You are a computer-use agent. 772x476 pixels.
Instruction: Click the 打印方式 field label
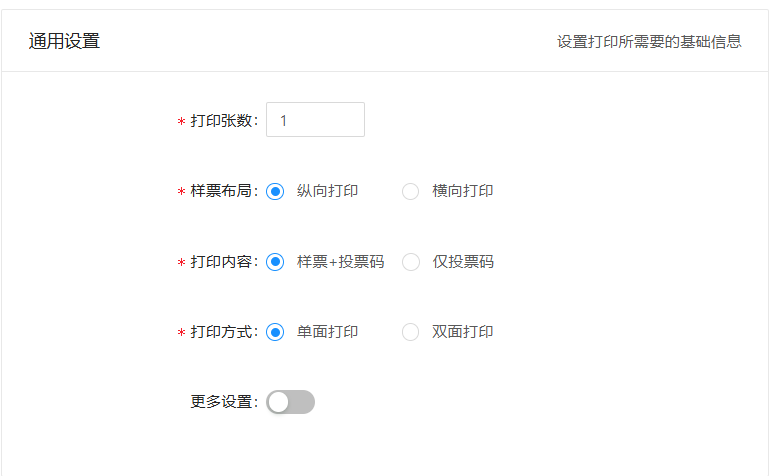coord(222,332)
